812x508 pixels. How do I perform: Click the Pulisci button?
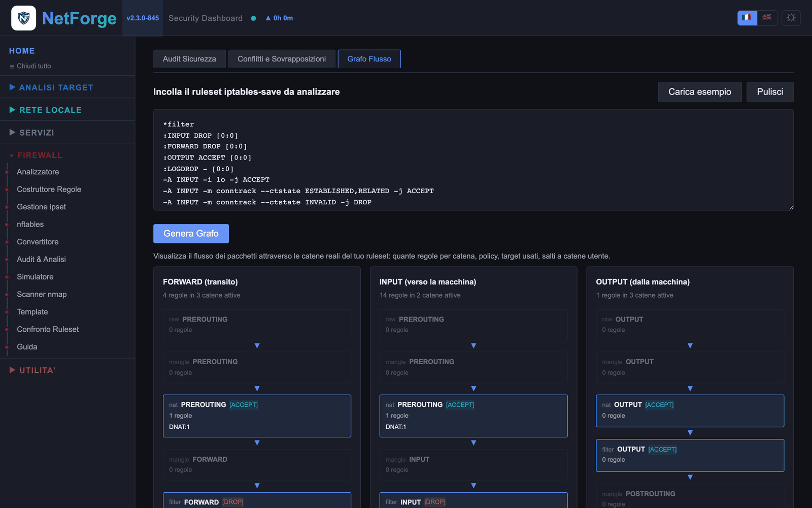click(770, 92)
